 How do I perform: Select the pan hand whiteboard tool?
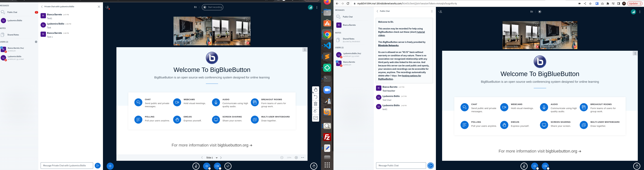tap(315, 90)
